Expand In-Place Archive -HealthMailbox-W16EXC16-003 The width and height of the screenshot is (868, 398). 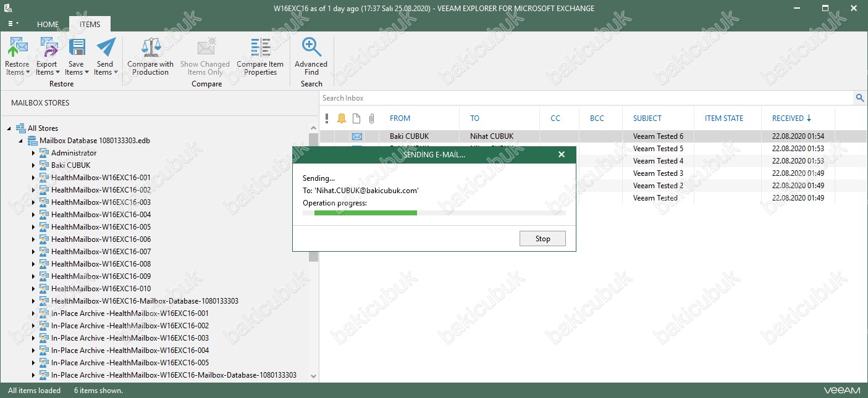[x=33, y=338]
